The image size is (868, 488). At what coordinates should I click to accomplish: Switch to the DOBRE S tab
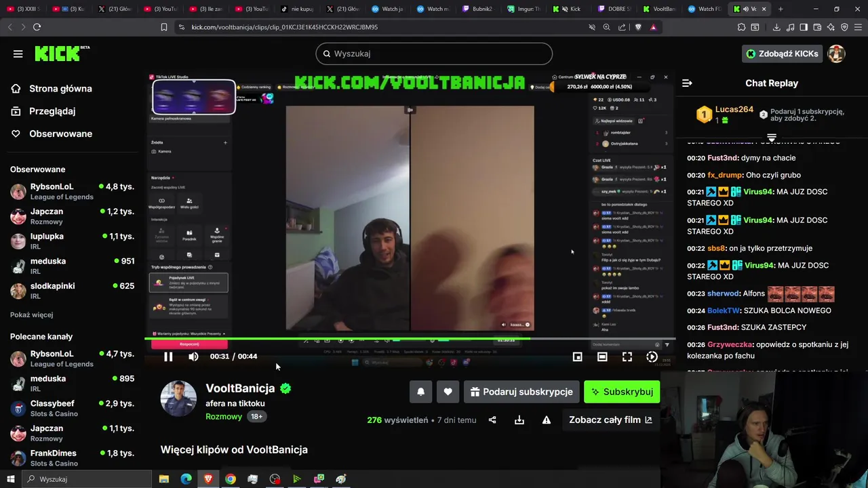tap(614, 9)
